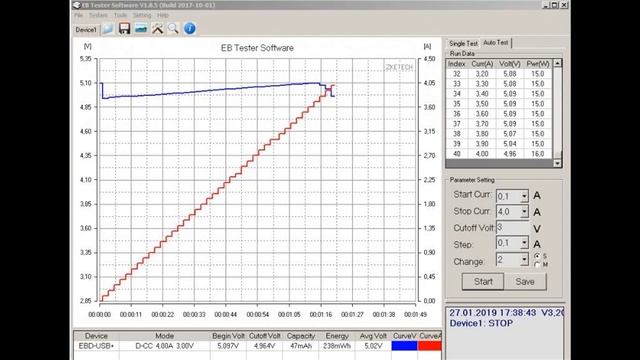This screenshot has width=640, height=360.
Task: Click the 238mWh energy cell
Action: tap(337, 346)
